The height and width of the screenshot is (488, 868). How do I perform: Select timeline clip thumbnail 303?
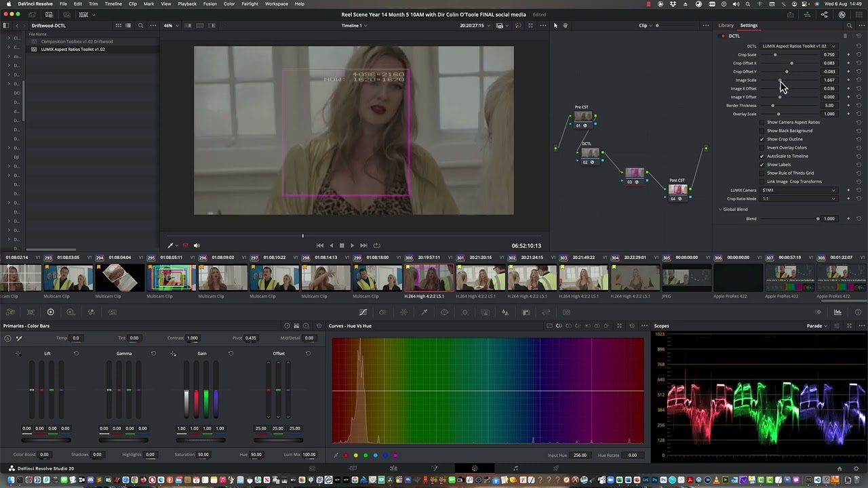coord(583,278)
